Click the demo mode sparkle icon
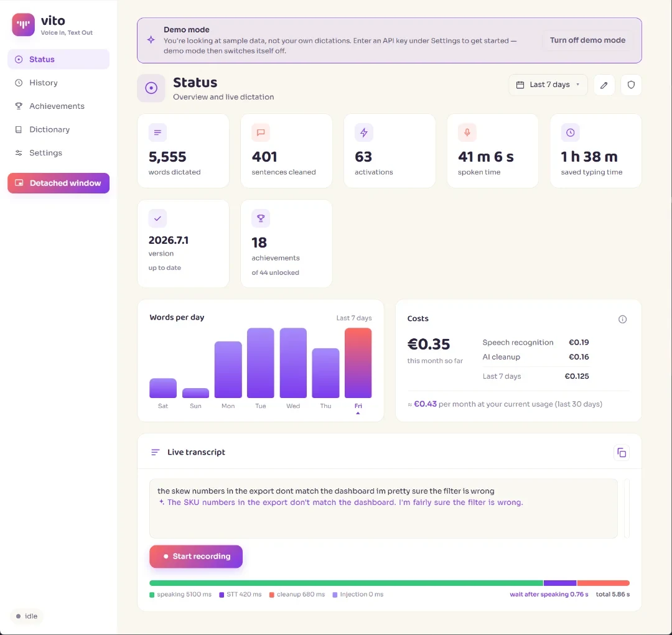Viewport: 672px width, 635px height. [x=151, y=40]
